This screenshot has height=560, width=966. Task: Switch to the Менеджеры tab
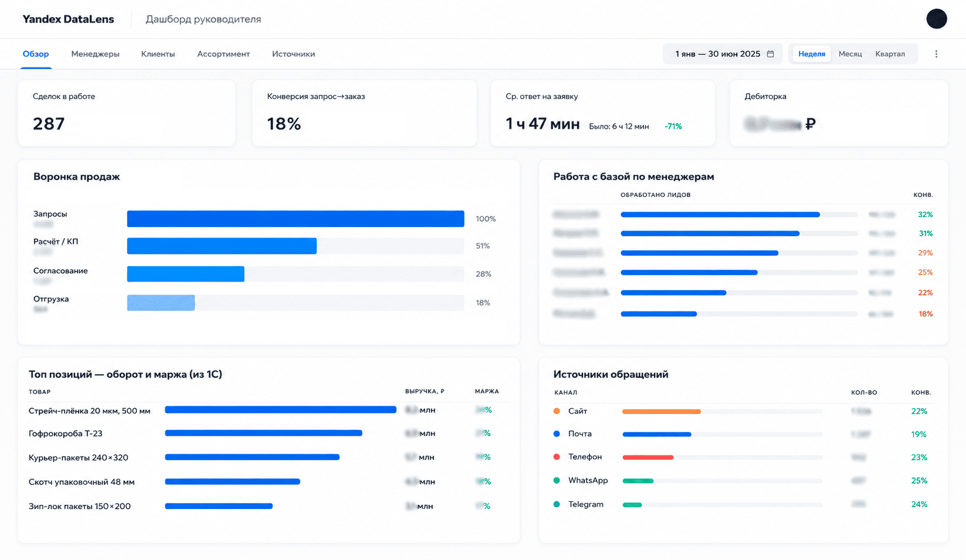95,54
